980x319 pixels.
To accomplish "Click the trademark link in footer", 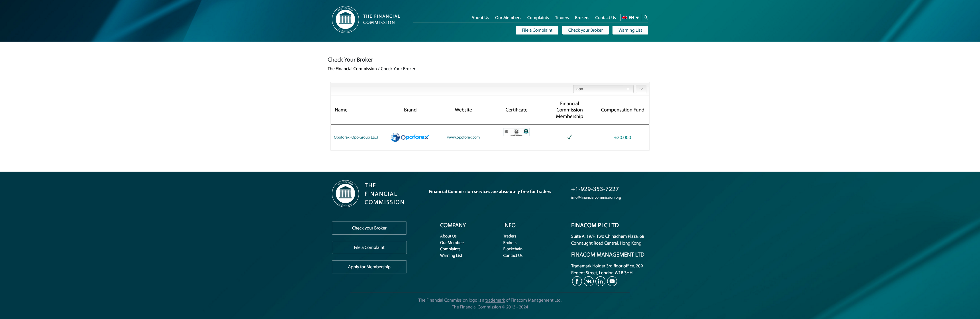I will click(495, 300).
